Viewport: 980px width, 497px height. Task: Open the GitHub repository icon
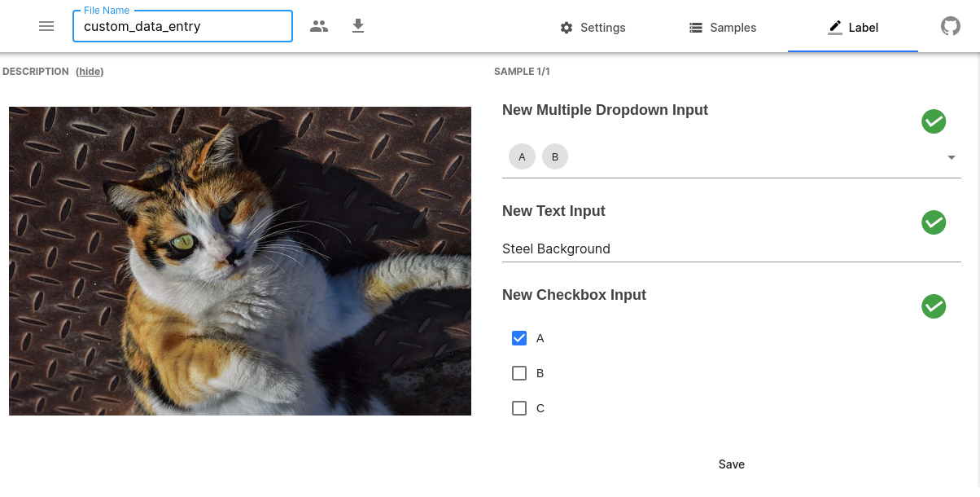click(x=950, y=27)
